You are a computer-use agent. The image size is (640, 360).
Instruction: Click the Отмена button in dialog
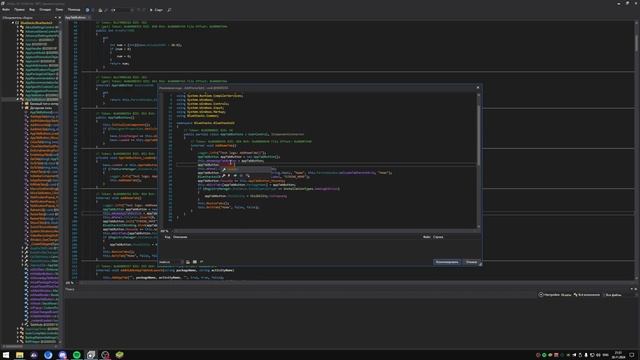(x=471, y=262)
